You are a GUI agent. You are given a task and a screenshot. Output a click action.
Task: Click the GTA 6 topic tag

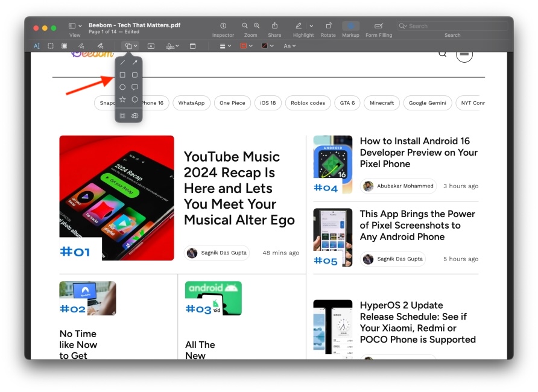(x=347, y=103)
